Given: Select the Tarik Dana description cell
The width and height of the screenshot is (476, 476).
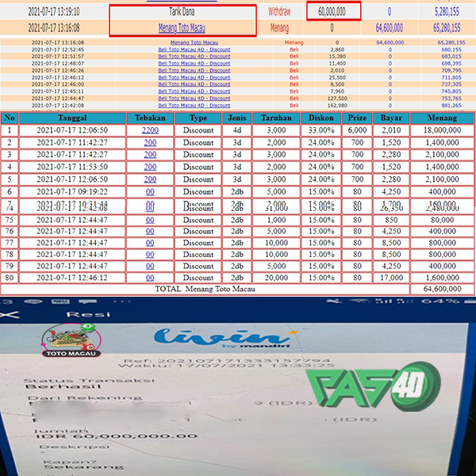Looking at the screenshot, I should click(x=182, y=12).
